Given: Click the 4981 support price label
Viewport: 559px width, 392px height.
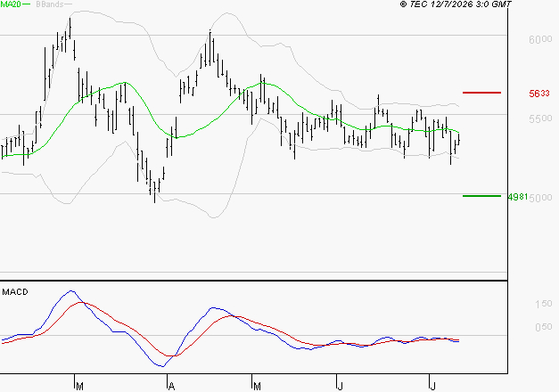Looking at the screenshot, I should (518, 197).
